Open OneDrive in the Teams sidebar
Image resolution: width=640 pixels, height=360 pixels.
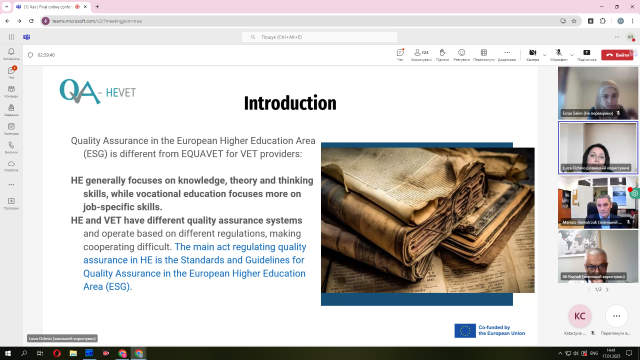11,166
